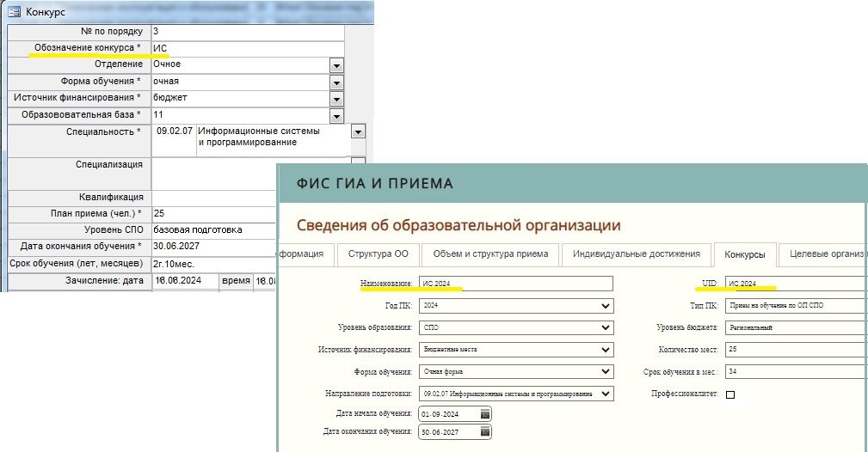Click the № по порядку field
868x452 pixels.
pyautogui.click(x=248, y=32)
